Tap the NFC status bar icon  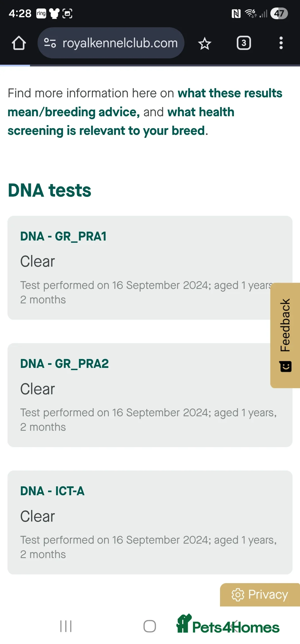click(x=236, y=13)
